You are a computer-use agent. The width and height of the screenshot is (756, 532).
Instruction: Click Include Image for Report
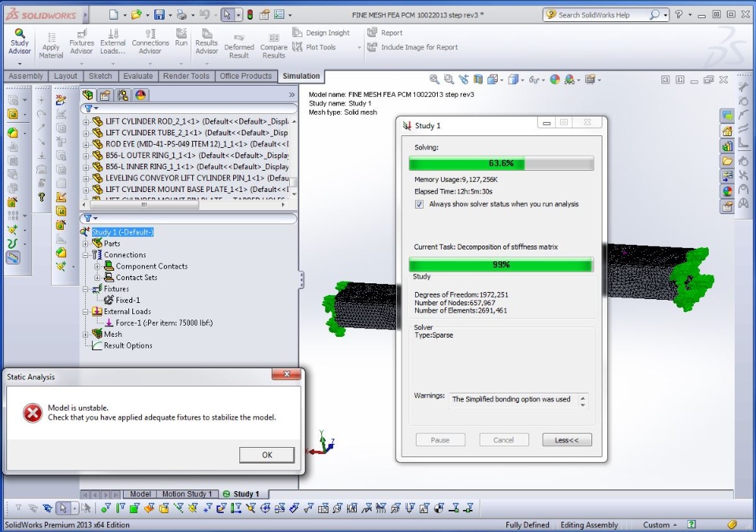[x=412, y=47]
